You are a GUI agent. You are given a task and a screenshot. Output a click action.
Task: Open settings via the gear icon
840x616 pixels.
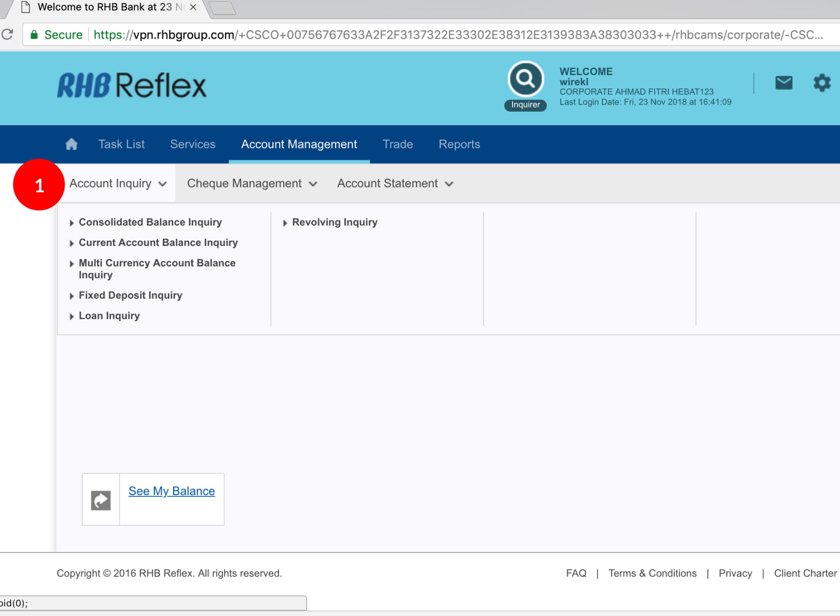(x=822, y=83)
